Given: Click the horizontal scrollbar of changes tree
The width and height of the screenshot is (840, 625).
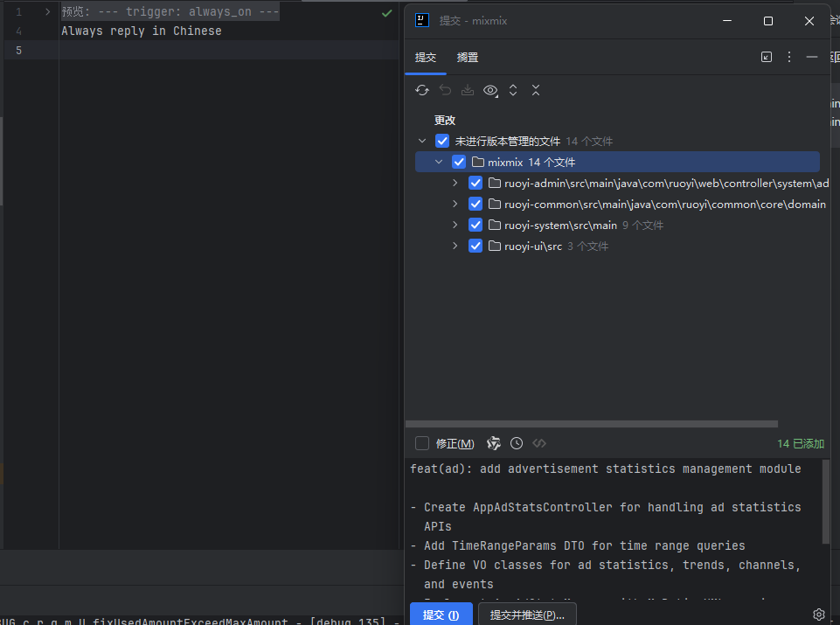Looking at the screenshot, I should (592, 424).
